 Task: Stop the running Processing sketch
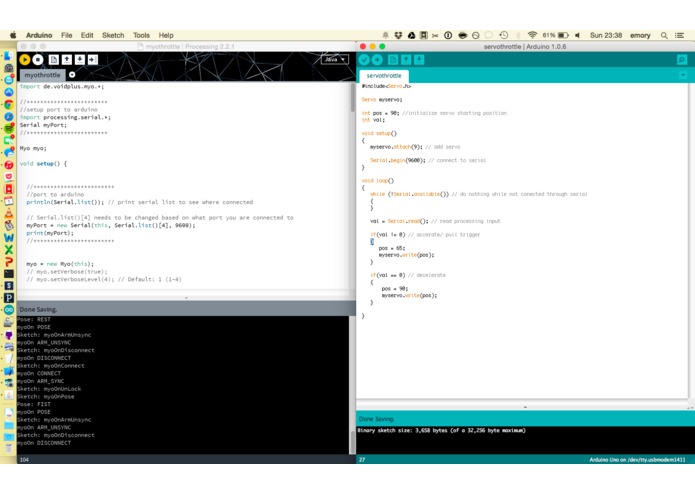click(x=38, y=59)
